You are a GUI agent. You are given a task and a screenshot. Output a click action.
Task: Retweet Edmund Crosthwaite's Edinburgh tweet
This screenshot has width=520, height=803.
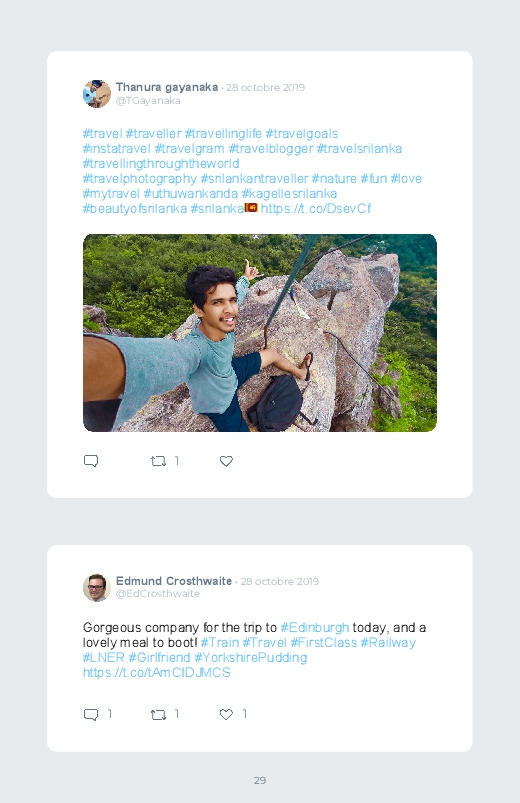[158, 714]
